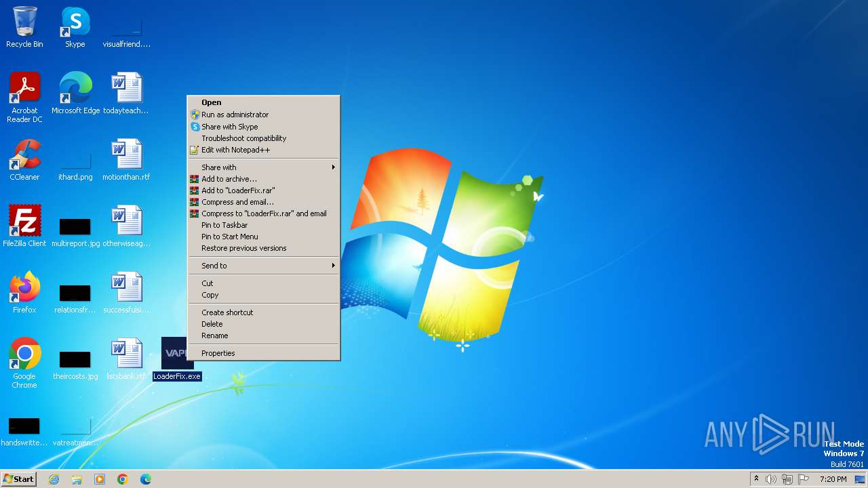Viewport: 868px width, 488px height.
Task: Open the 7:20 PM taskbar clock
Action: point(833,479)
